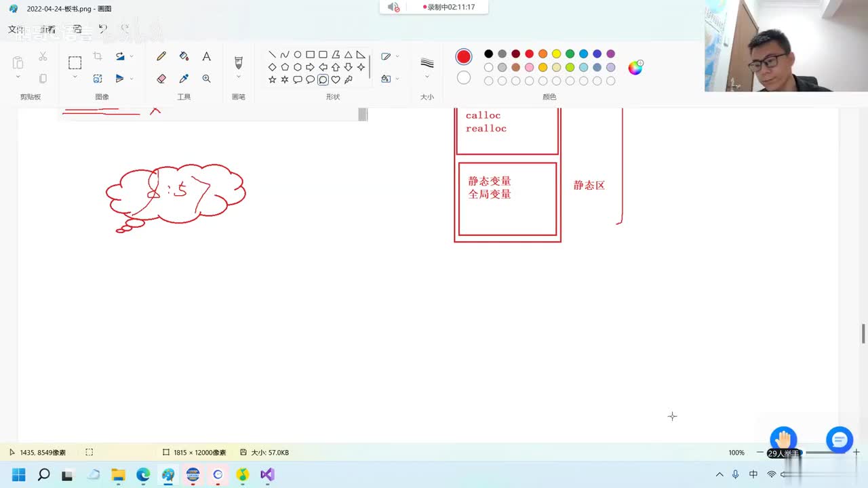Pick the Heart shape
The image size is (868, 488).
[335, 79]
